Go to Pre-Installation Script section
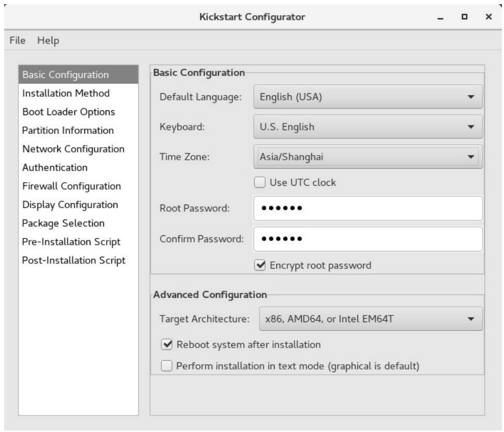Image resolution: width=504 pixels, height=432 pixels. [71, 242]
